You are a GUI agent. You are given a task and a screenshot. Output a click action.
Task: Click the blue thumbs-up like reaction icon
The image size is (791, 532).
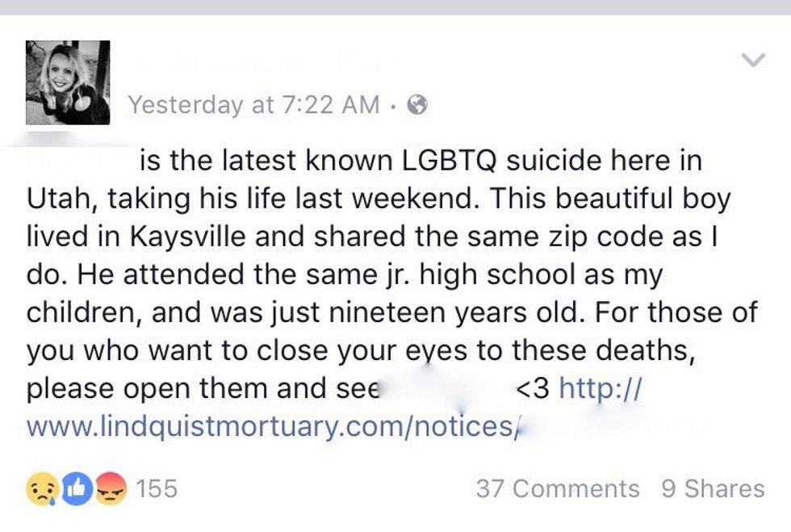77,489
